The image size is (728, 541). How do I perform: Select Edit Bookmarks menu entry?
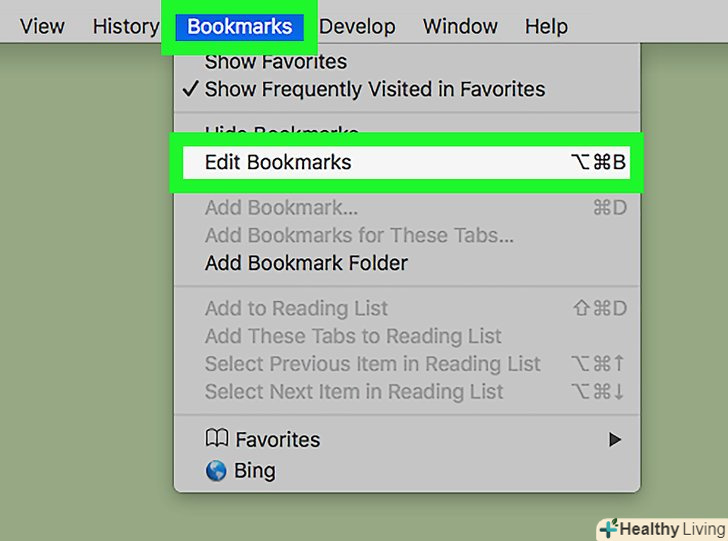click(x=278, y=162)
